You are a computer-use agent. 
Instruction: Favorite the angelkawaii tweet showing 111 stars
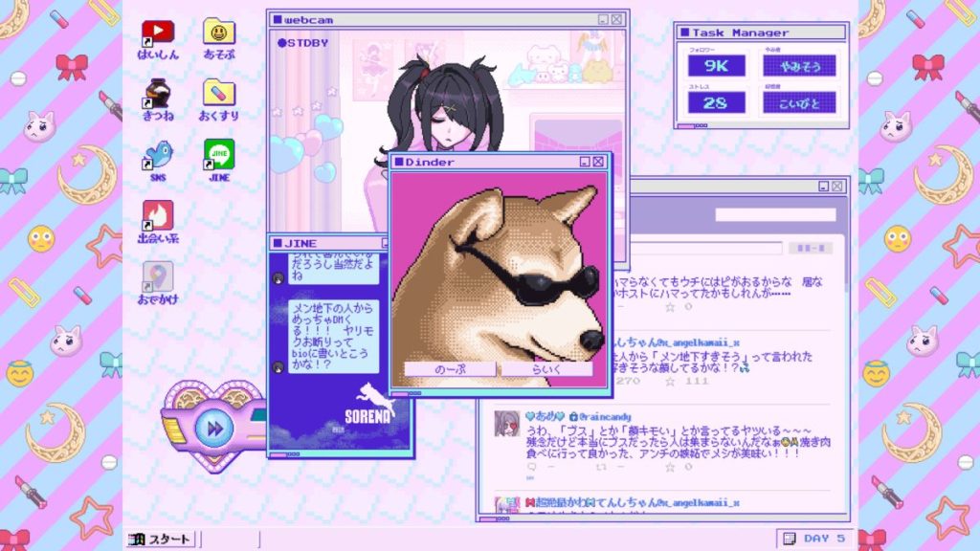click(672, 381)
